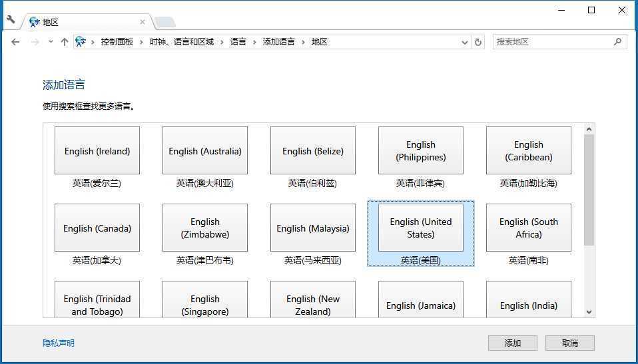This screenshot has width=638, height=364.
Task: Go up one level arrow
Action: point(65,42)
